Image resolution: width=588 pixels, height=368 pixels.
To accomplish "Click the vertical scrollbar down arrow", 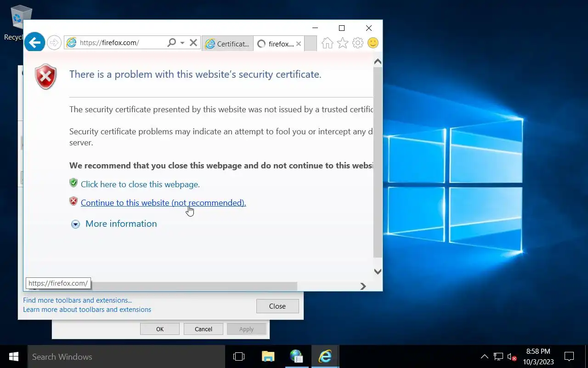I will pyautogui.click(x=378, y=271).
